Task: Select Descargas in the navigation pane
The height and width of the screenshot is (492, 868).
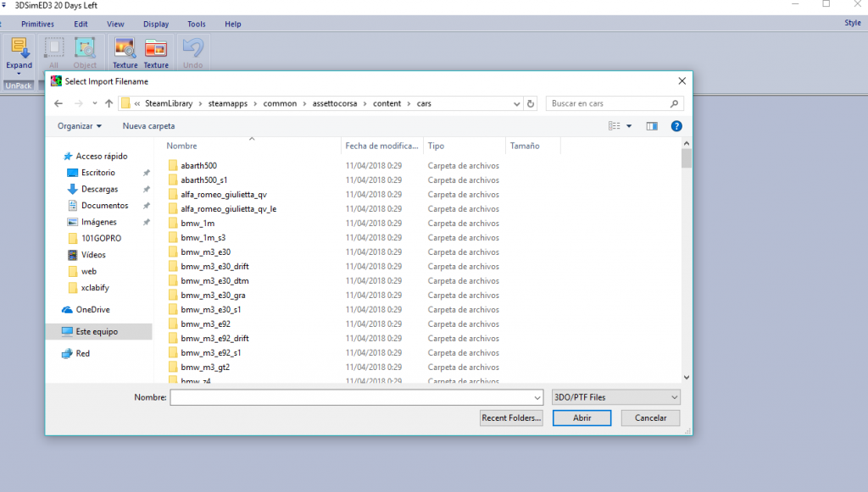Action: pos(100,189)
